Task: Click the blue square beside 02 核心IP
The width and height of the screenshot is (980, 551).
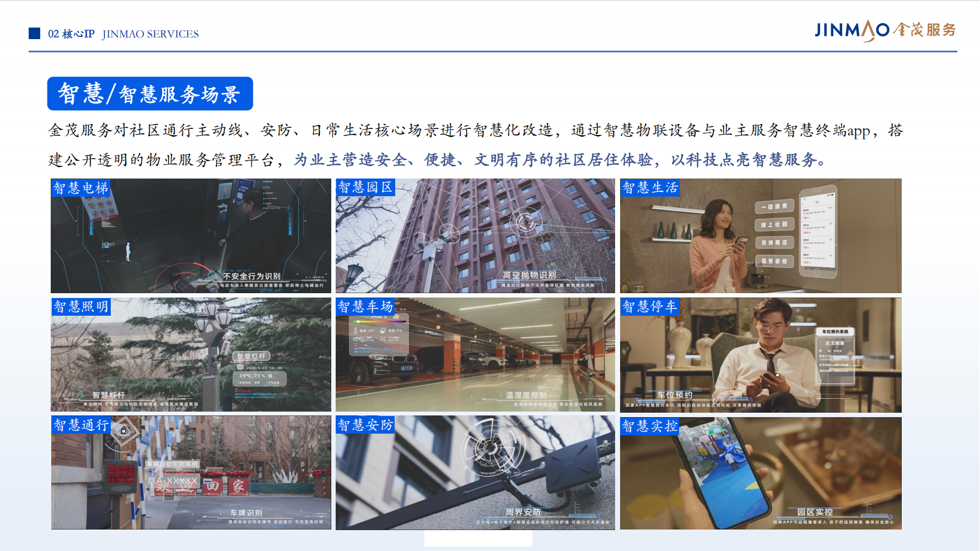Action: [x=35, y=34]
